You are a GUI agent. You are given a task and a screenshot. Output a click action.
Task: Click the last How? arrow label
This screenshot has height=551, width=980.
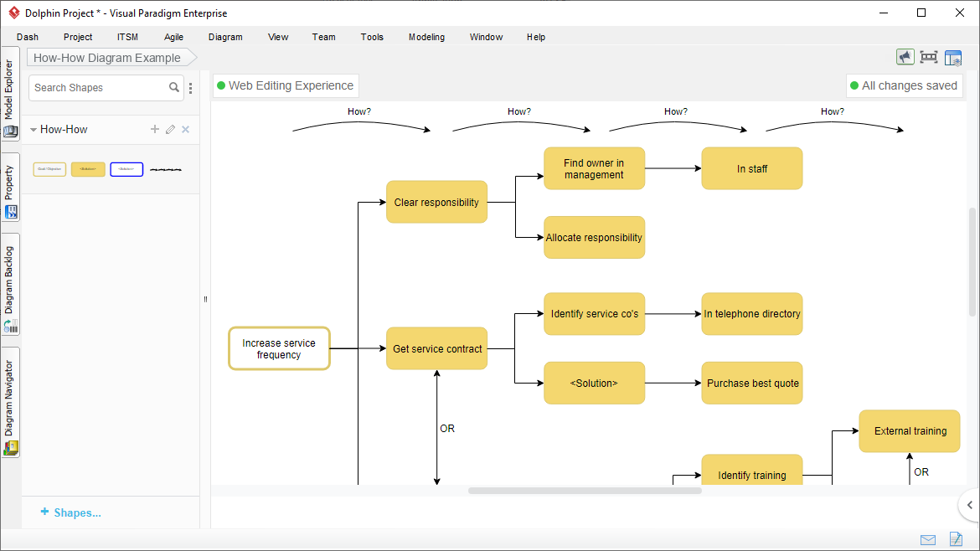(833, 111)
